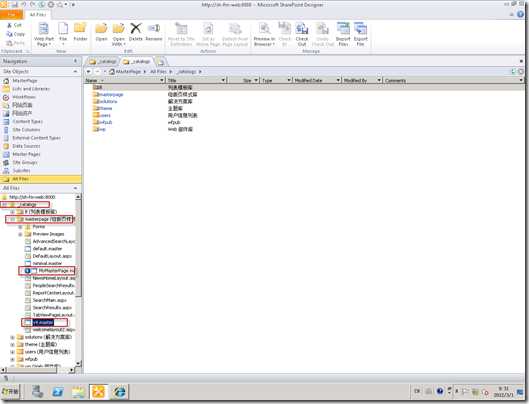Image resolution: width=529 pixels, height=404 pixels.
Task: Expand the Preview Images tree folder
Action: tap(20, 234)
